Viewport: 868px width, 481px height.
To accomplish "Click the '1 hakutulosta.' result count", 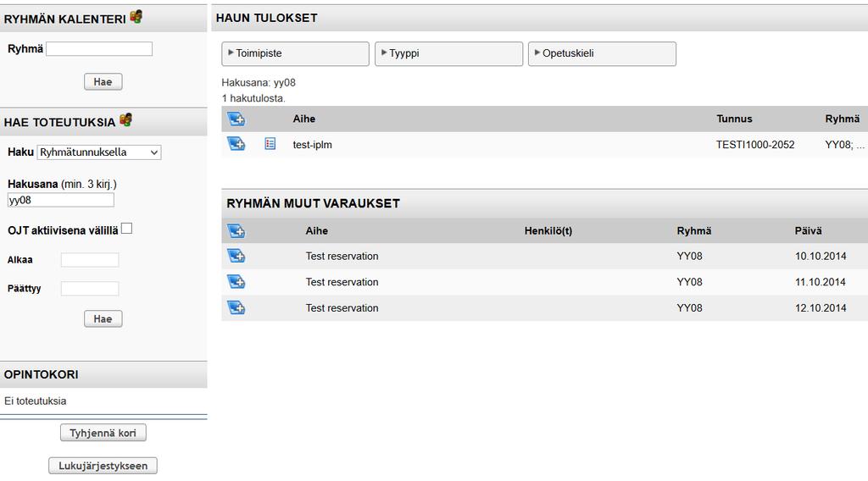I will click(x=253, y=98).
